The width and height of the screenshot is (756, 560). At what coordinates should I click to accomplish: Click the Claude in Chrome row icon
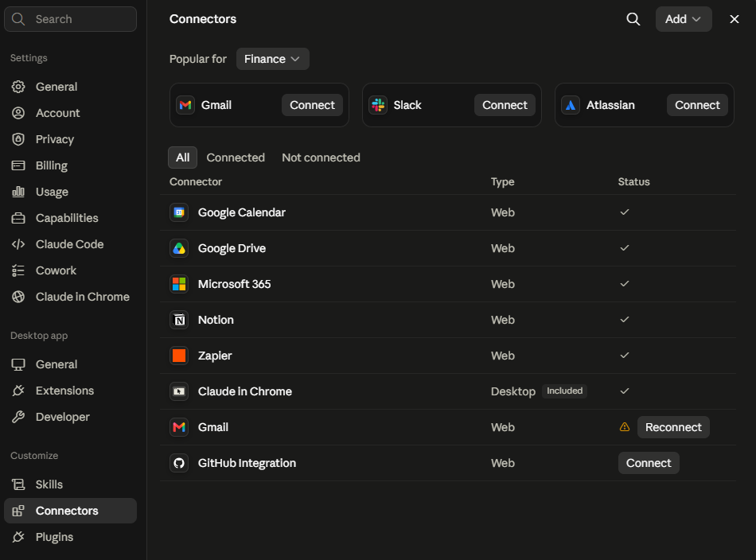coord(179,391)
